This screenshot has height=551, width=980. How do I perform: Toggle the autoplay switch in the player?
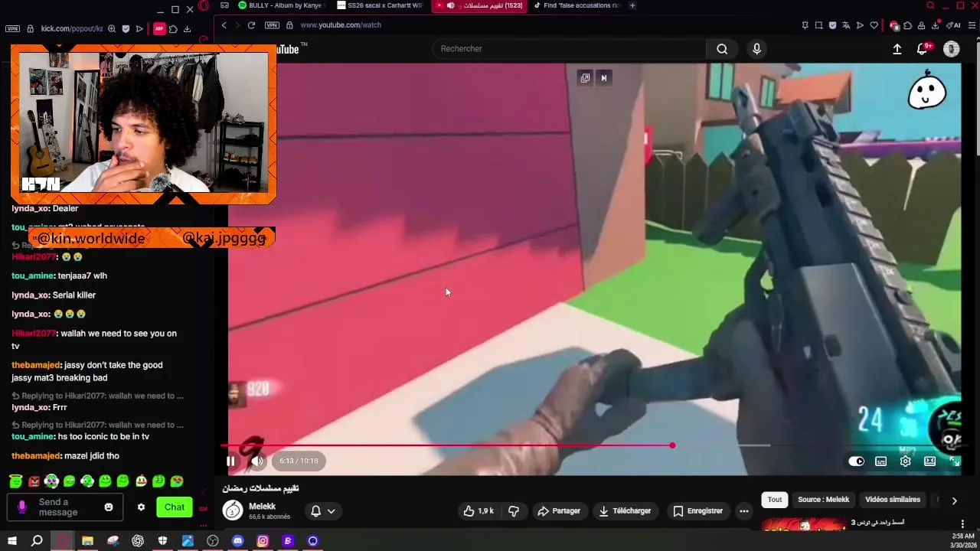tap(856, 461)
